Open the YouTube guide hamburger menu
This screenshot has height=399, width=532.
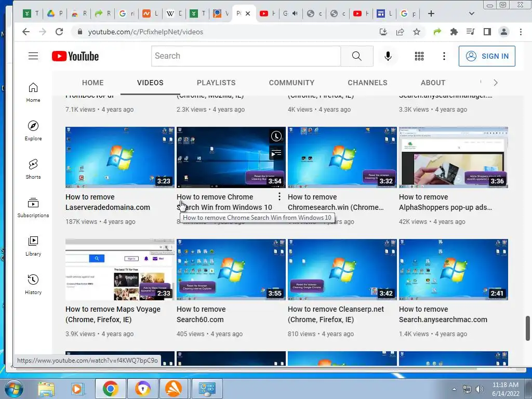point(33,56)
